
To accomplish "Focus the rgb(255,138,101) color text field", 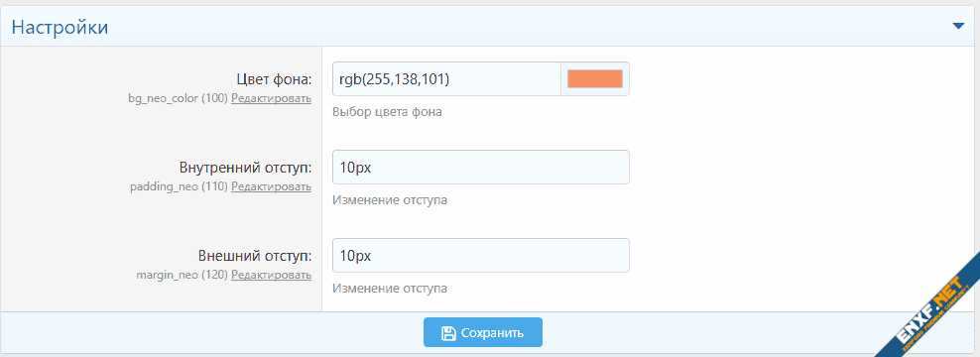I will pos(447,78).
